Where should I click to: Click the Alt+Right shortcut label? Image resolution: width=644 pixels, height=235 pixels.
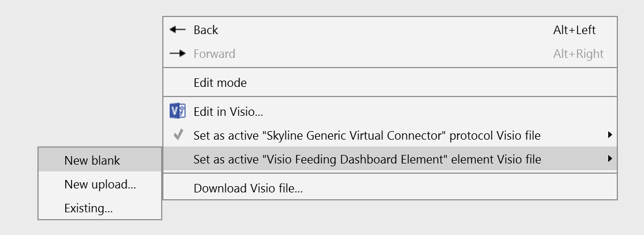pyautogui.click(x=578, y=53)
